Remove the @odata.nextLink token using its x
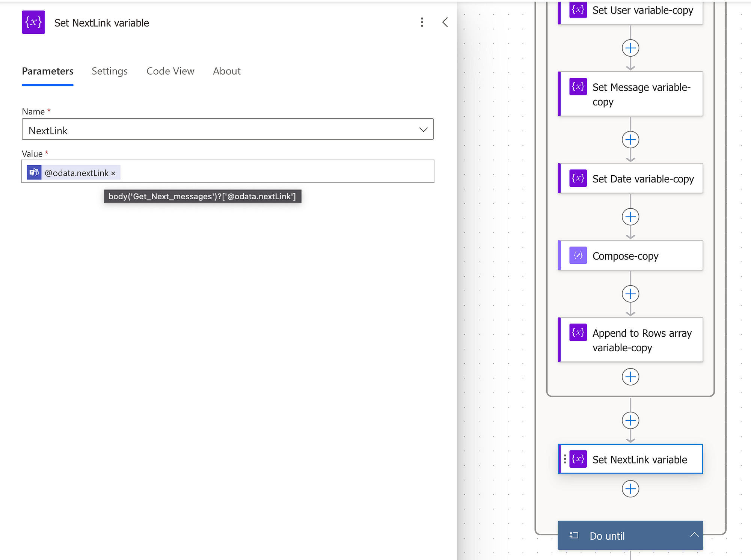This screenshot has width=751, height=560. pyautogui.click(x=113, y=173)
